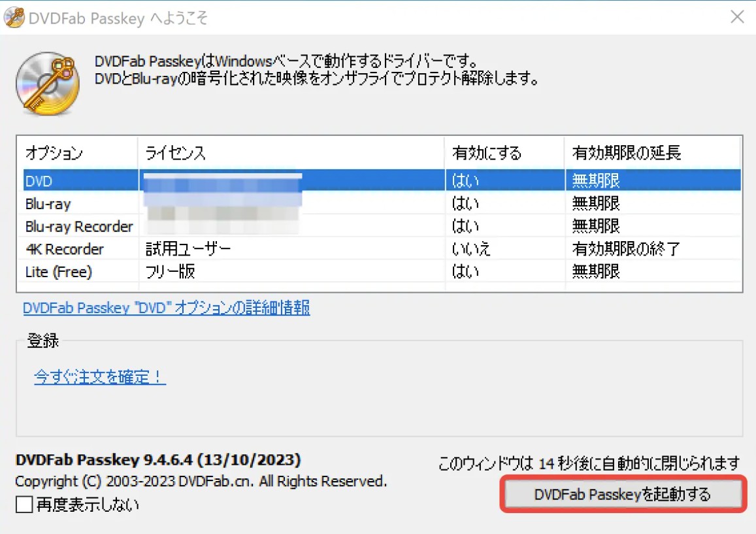Click はい in the DVD row

point(465,181)
